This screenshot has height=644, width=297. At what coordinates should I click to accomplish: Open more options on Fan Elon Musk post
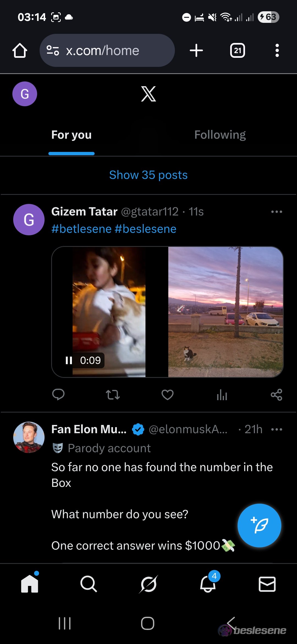click(276, 429)
